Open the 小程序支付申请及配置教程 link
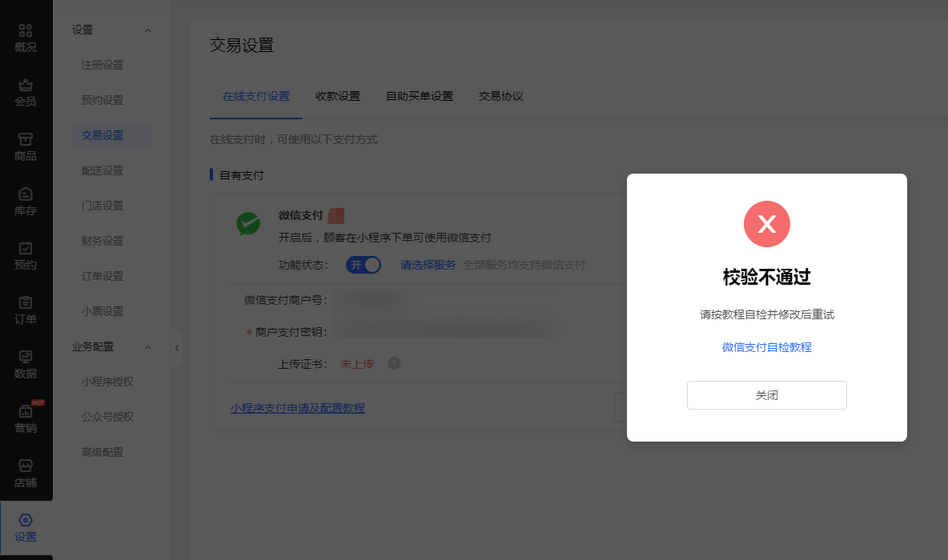This screenshot has width=948, height=560. [x=298, y=408]
